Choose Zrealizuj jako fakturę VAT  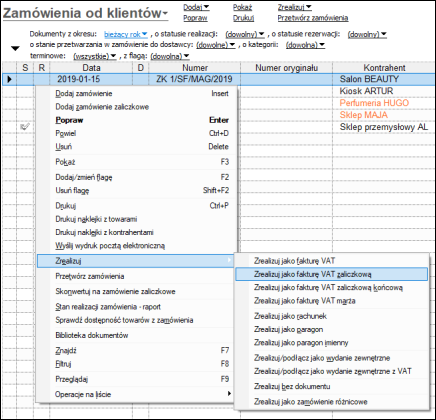point(332,261)
